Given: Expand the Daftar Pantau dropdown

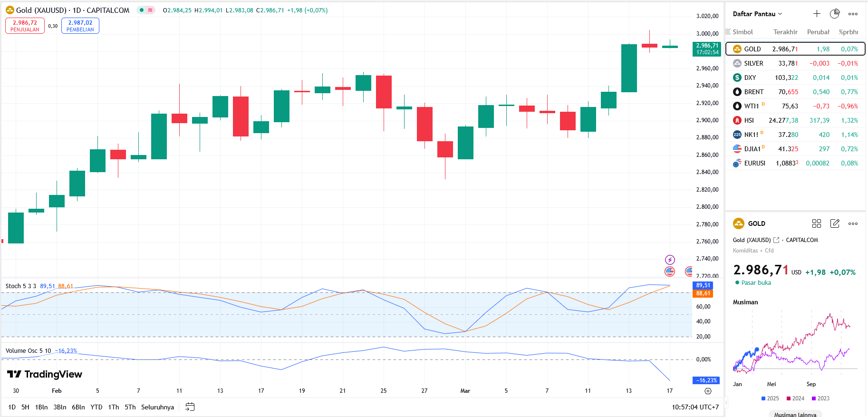Looking at the screenshot, I should (x=757, y=14).
